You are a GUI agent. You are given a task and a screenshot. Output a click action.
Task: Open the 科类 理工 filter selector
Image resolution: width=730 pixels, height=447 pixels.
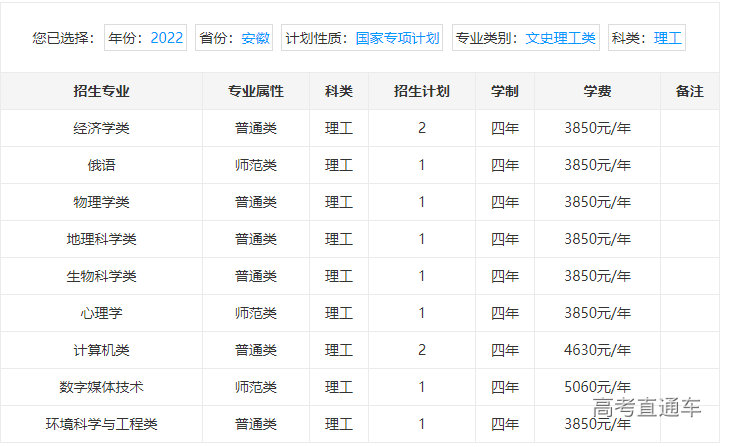[x=660, y=38]
